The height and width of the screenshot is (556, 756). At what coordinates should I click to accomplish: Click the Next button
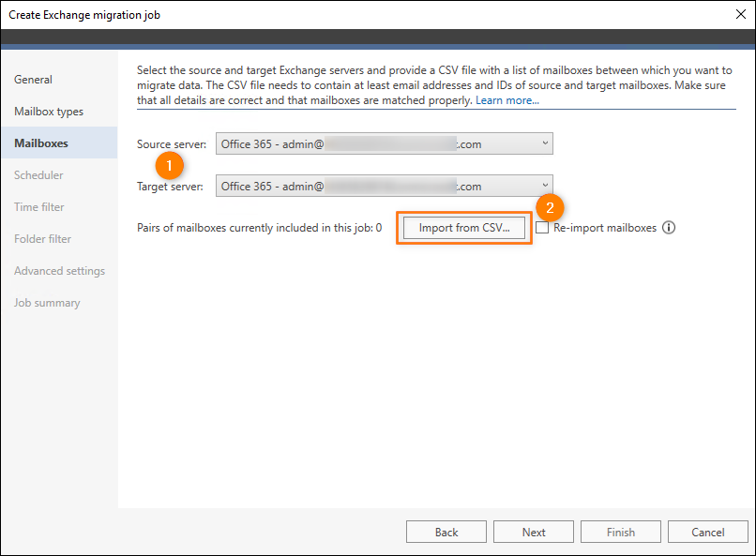tap(534, 532)
